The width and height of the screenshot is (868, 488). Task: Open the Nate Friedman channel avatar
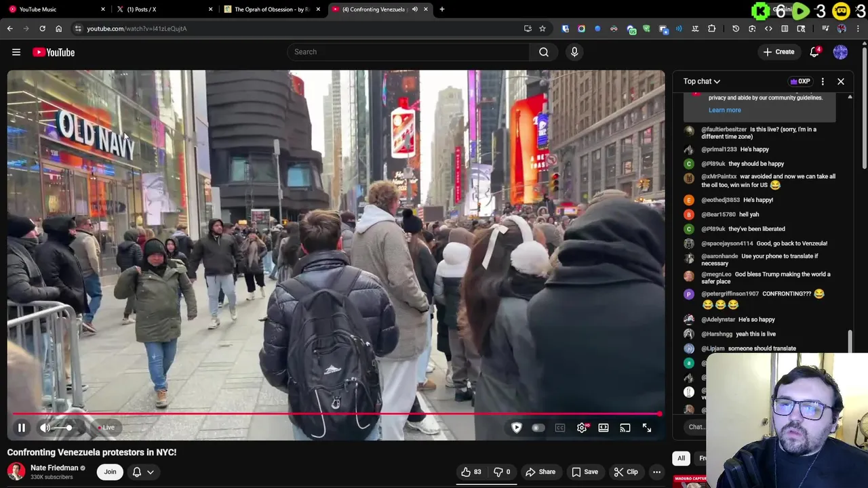[x=16, y=472]
